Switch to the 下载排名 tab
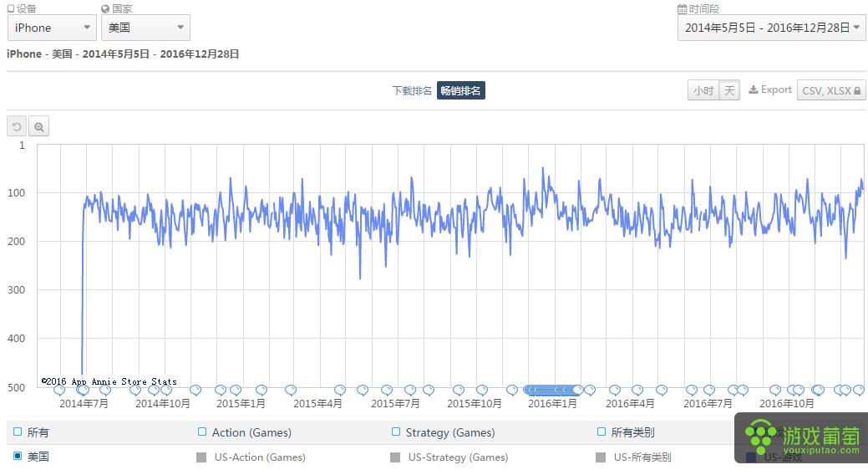868x470 pixels. click(412, 91)
